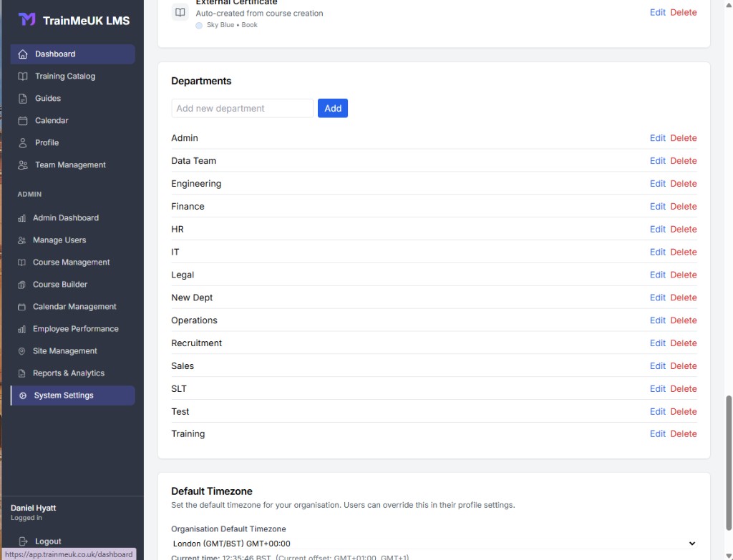
Task: Edit the Engineering department
Action: (x=657, y=184)
